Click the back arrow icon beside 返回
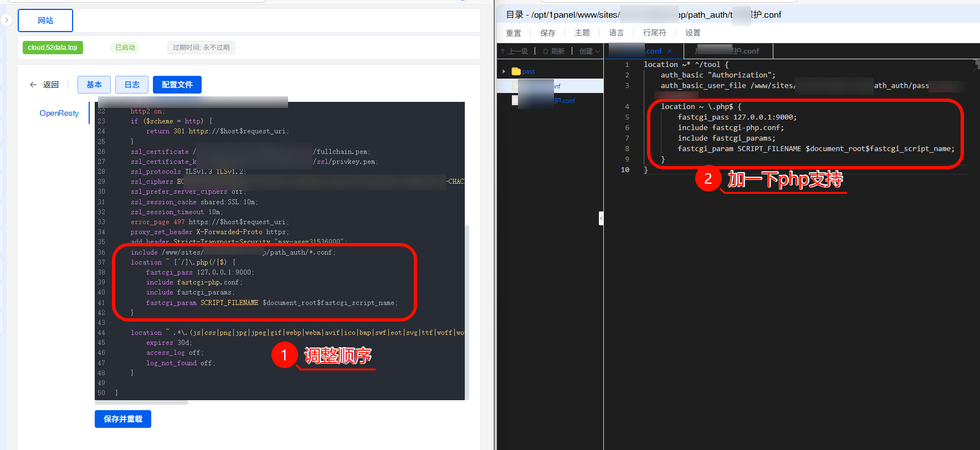This screenshot has height=450, width=980. [x=33, y=85]
